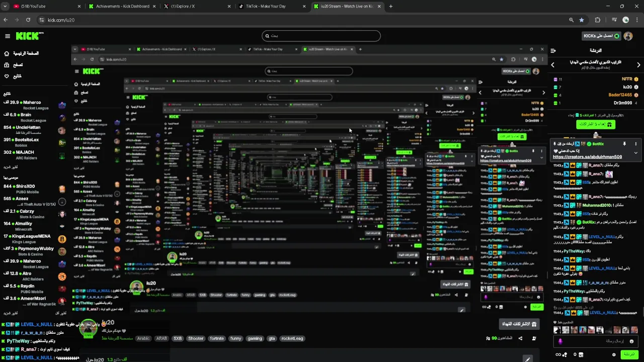Switch to the Explore / X tab
This screenshot has height=362, width=644.
click(x=198, y=6)
